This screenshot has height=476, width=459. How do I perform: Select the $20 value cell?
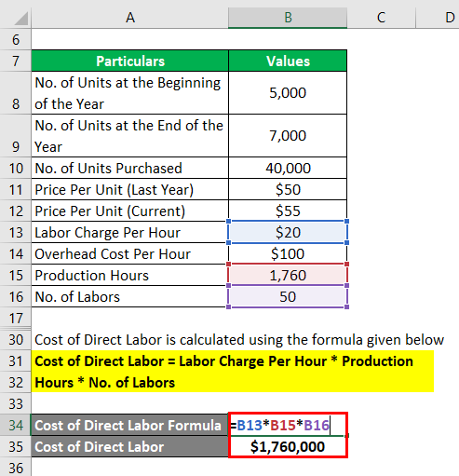pos(288,232)
